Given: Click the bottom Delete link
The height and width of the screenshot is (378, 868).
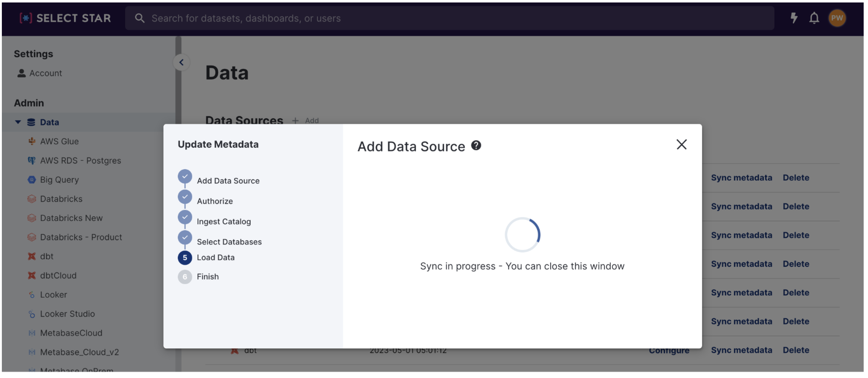Looking at the screenshot, I should point(796,350).
